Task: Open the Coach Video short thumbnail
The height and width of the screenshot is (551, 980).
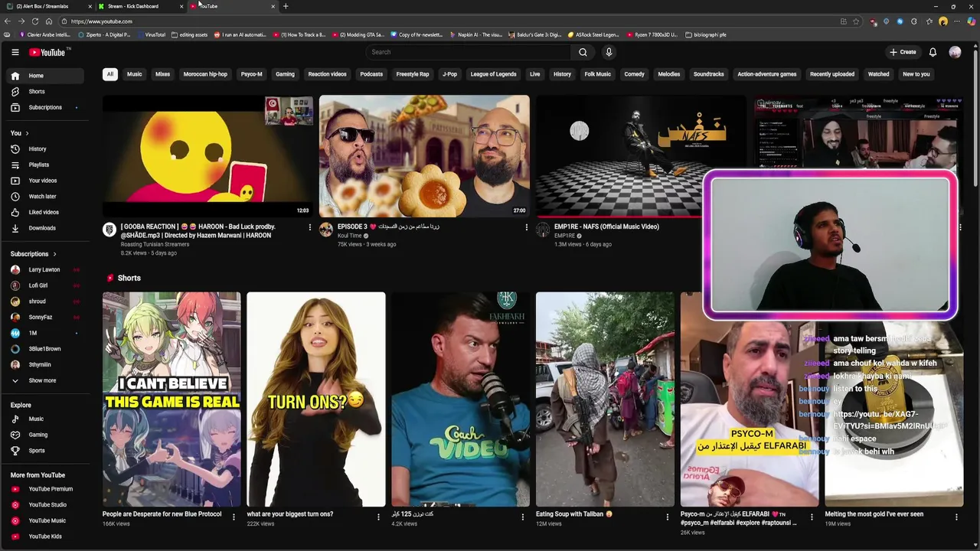Action: (x=460, y=399)
